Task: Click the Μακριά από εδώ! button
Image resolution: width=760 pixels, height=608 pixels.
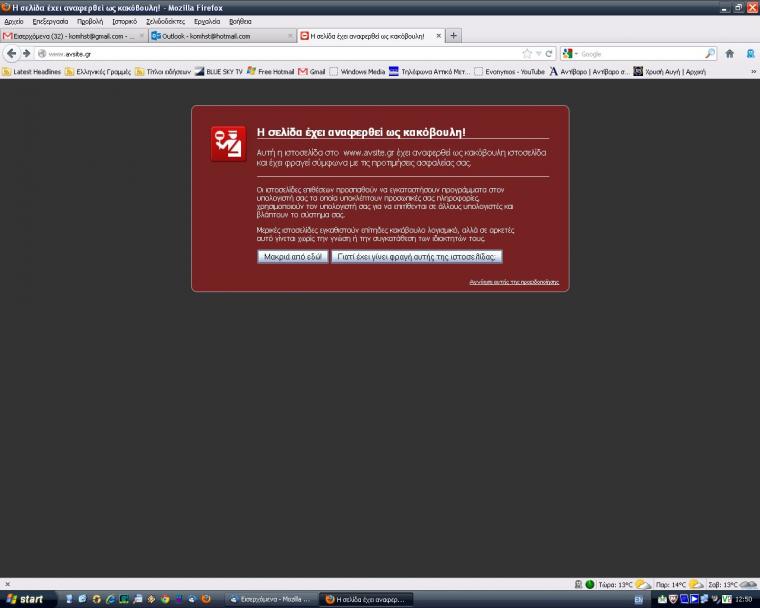Action: click(293, 256)
